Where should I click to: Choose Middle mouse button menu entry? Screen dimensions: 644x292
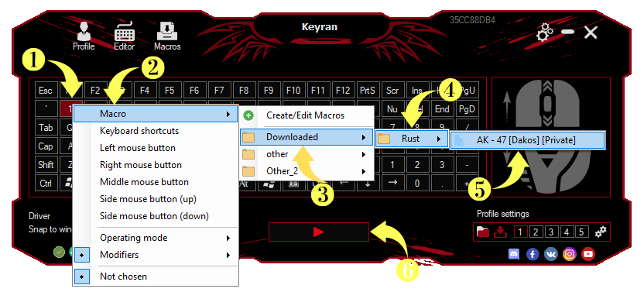pos(156,182)
